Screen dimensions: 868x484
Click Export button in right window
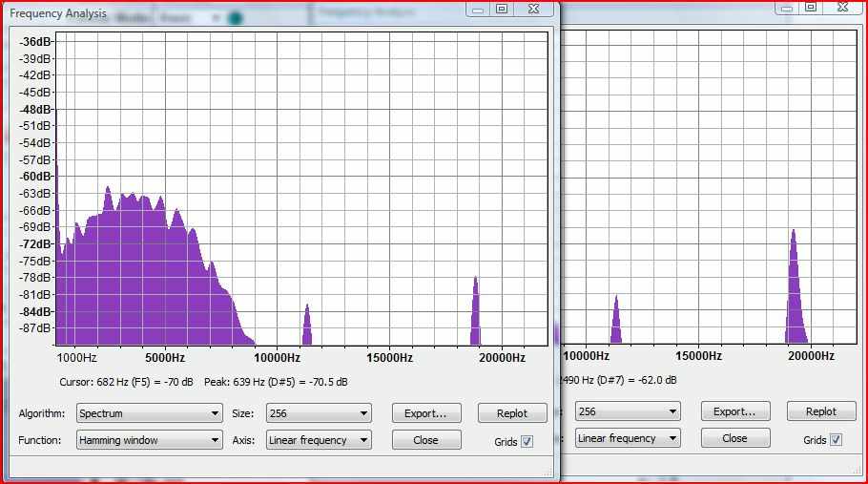tap(735, 411)
